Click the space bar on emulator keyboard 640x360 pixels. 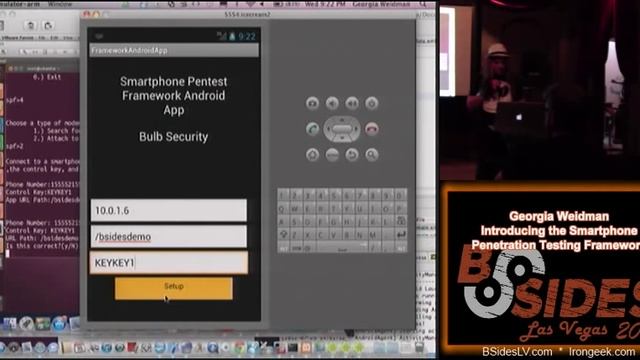(342, 247)
